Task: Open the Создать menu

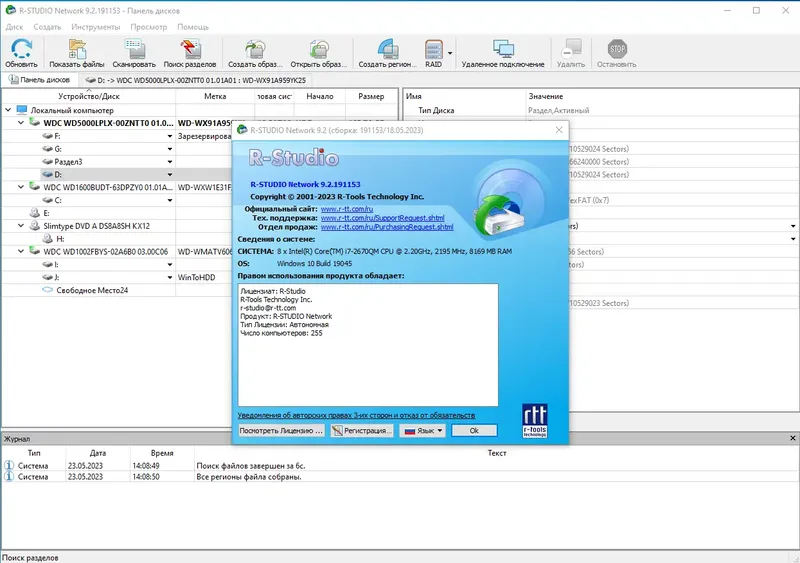Action: 47,27
